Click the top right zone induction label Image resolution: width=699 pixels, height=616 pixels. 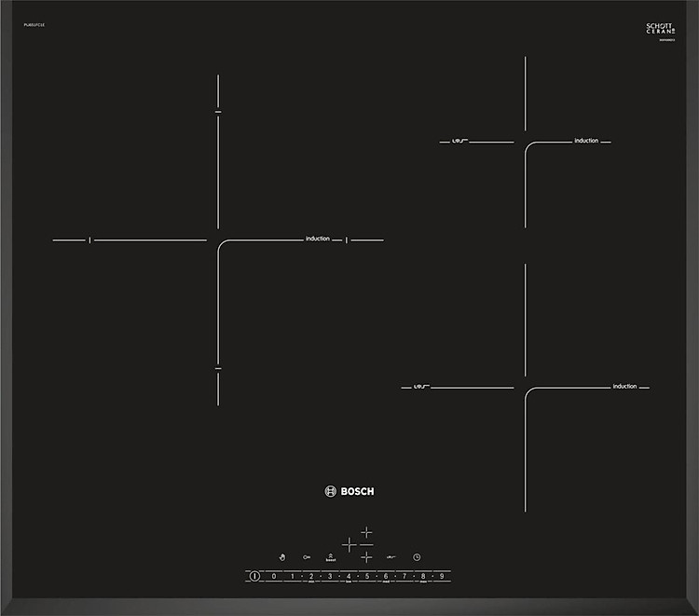click(x=586, y=141)
